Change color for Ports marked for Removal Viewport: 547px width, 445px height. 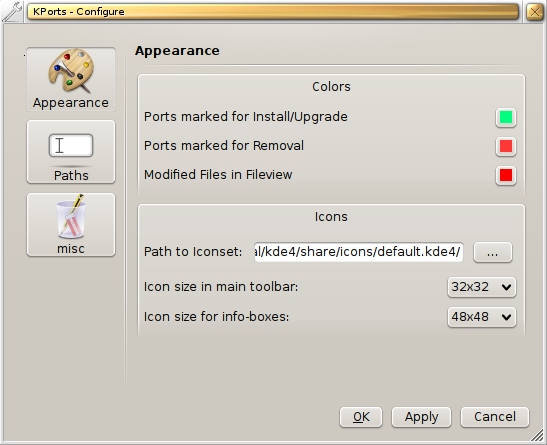pyautogui.click(x=506, y=146)
